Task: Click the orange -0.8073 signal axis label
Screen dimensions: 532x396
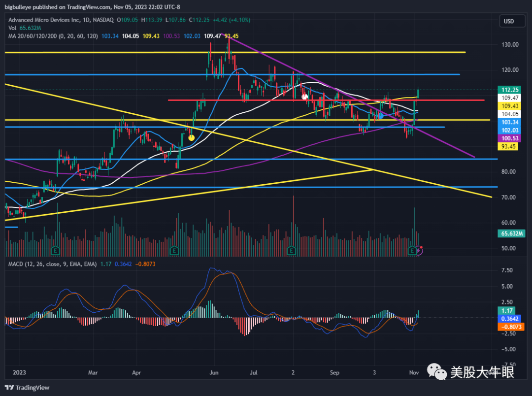Action: pos(511,327)
